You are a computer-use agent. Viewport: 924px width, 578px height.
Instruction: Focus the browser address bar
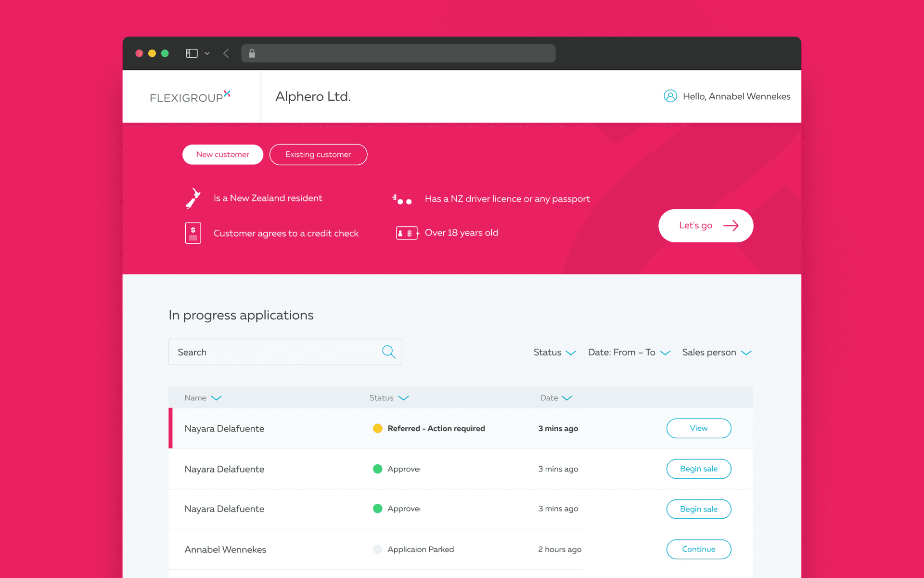click(x=398, y=53)
